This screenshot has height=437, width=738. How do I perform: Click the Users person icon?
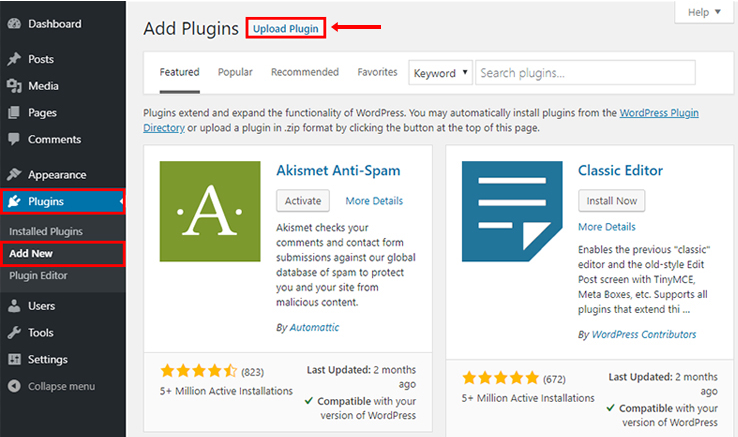click(x=15, y=306)
